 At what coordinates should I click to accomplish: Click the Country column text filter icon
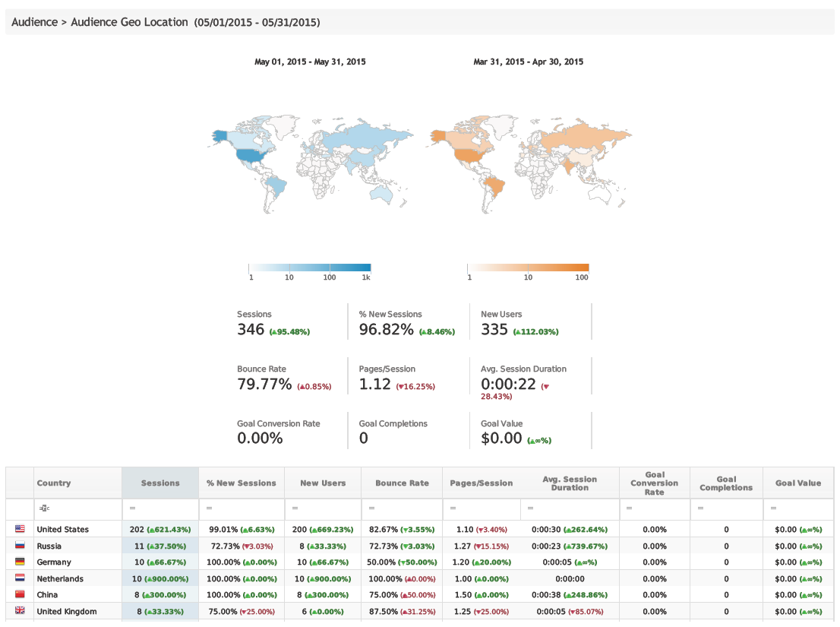[43, 508]
